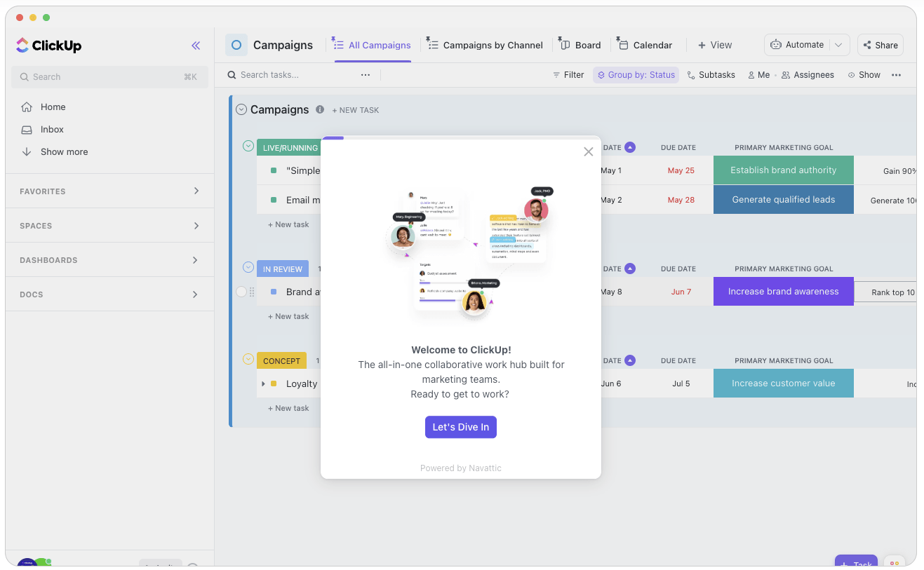
Task: Open Subtasks display options
Action: point(711,75)
